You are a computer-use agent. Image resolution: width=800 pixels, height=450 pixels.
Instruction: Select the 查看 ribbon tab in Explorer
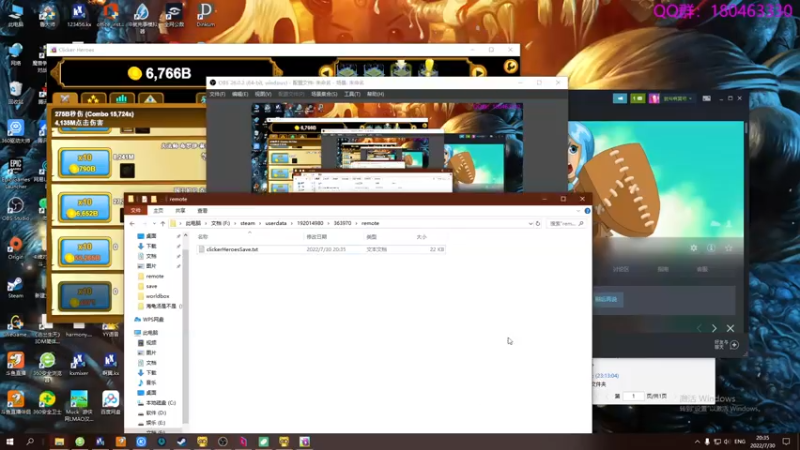(x=203, y=210)
